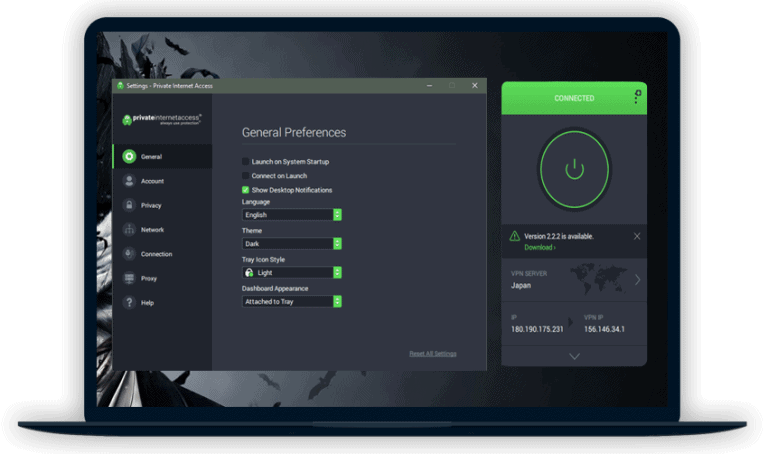
Task: Click the IP address 180.190.175.231
Action: (537, 329)
